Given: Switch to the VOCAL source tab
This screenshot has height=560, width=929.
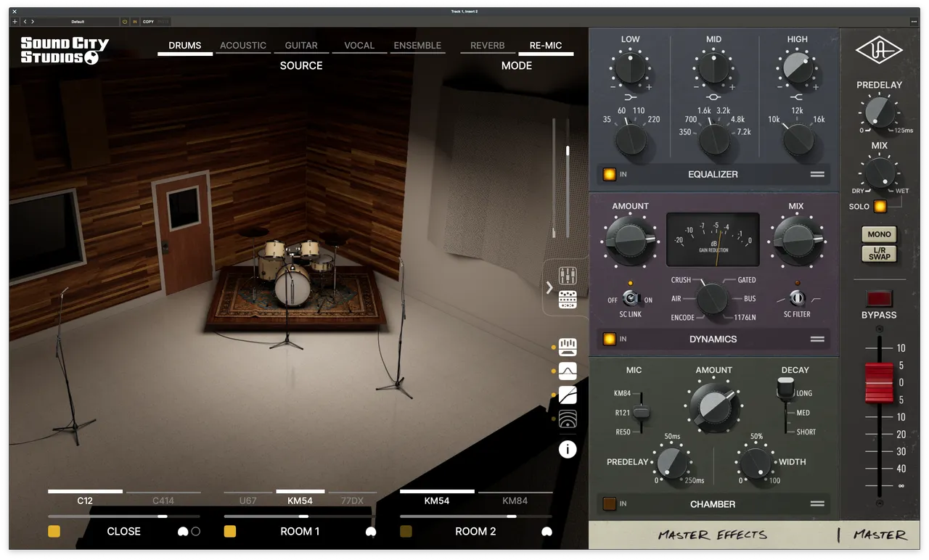Looking at the screenshot, I should [359, 45].
